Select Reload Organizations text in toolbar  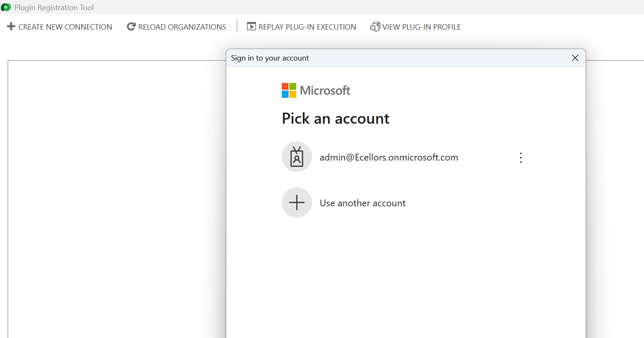pyautogui.click(x=182, y=27)
